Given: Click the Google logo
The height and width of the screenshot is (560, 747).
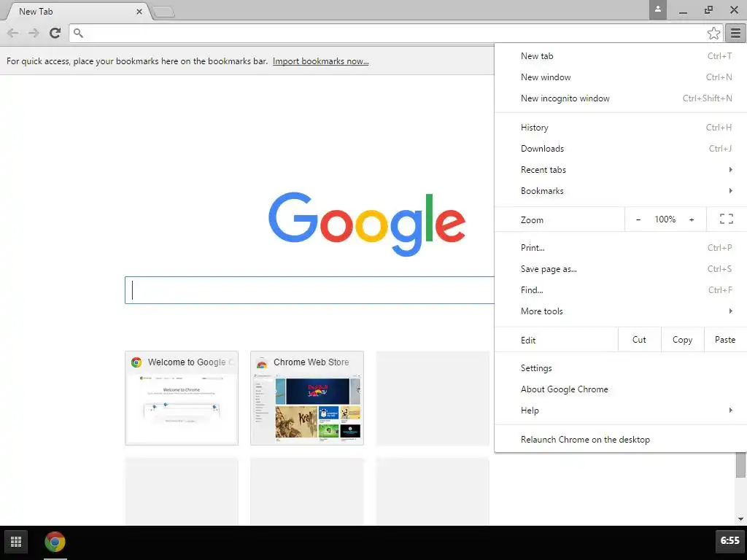Looking at the screenshot, I should pos(367,224).
